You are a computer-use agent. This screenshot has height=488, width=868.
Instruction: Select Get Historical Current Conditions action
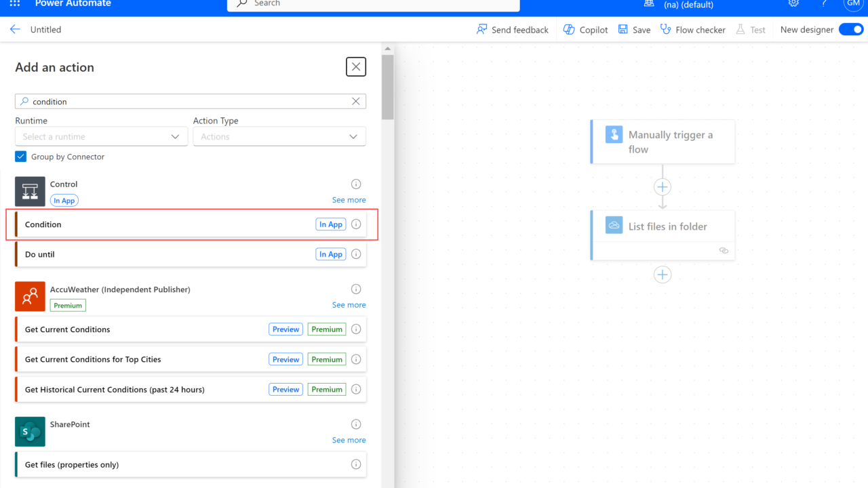(x=191, y=389)
